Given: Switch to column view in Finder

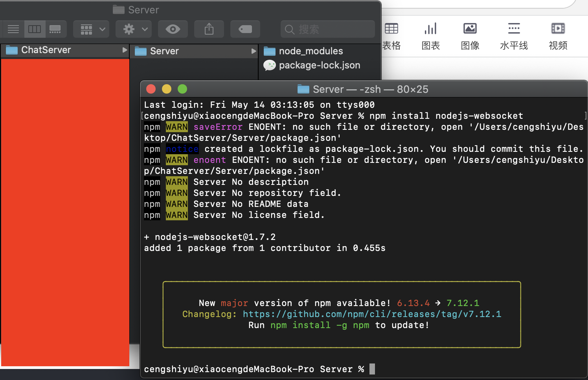Looking at the screenshot, I should (35, 29).
